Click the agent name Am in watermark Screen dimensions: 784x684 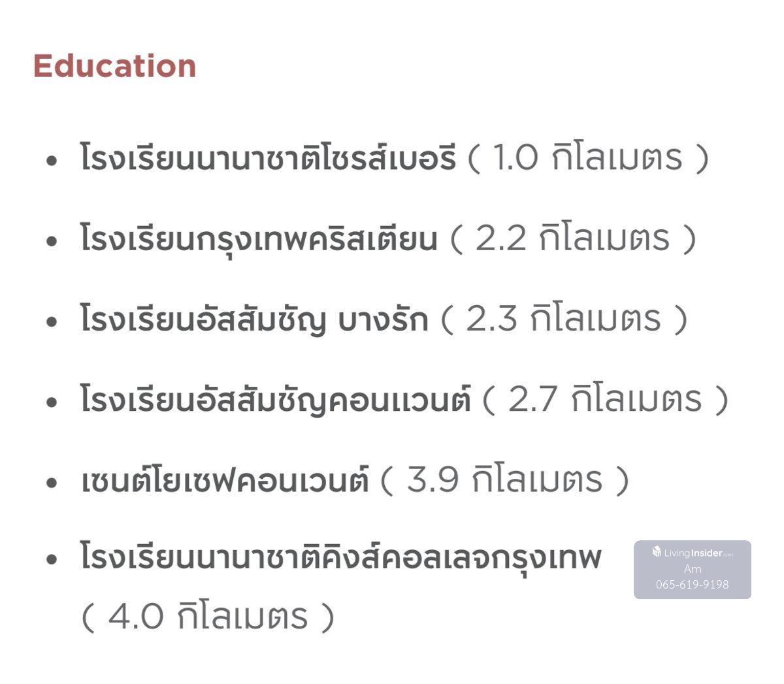692,569
